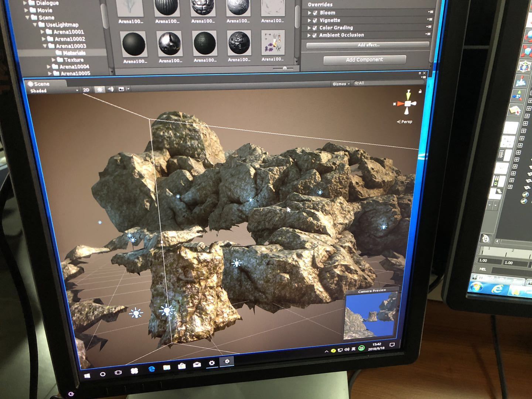The width and height of the screenshot is (532, 399).
Task: Click the Add effect... button
Action: click(368, 45)
